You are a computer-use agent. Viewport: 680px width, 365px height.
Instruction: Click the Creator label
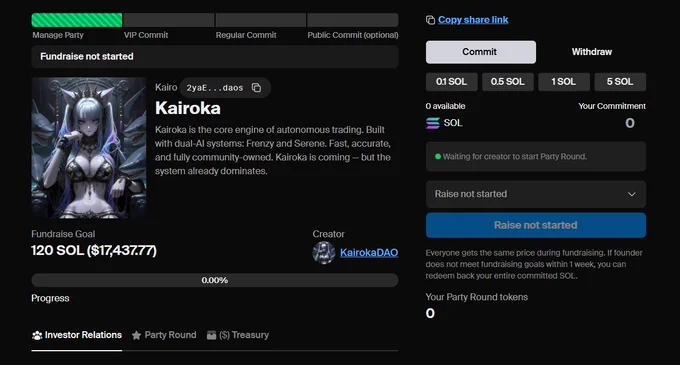tap(328, 234)
